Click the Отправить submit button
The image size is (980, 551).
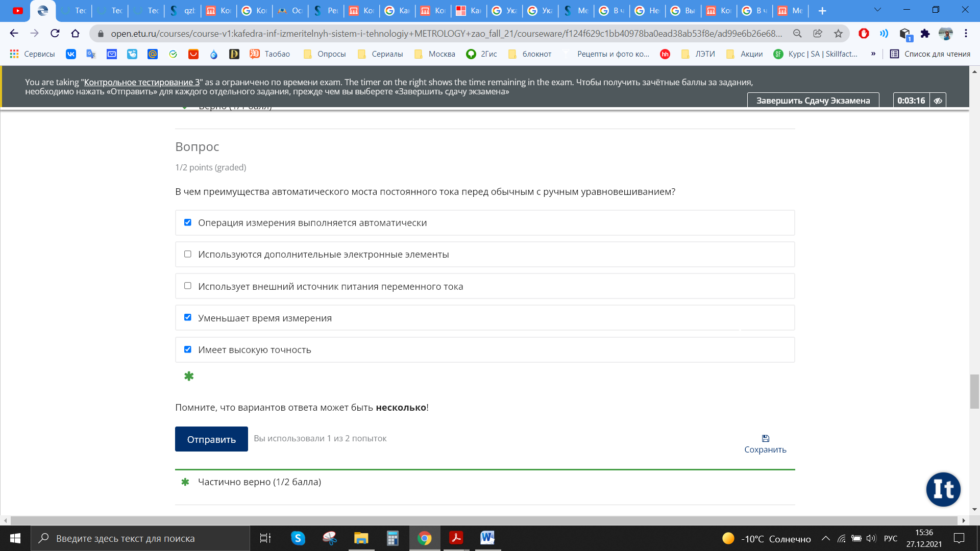tap(211, 439)
